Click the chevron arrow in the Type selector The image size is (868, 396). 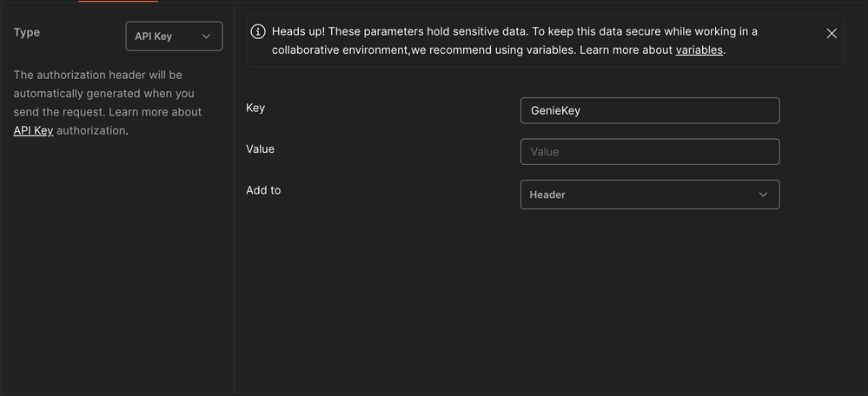click(207, 36)
